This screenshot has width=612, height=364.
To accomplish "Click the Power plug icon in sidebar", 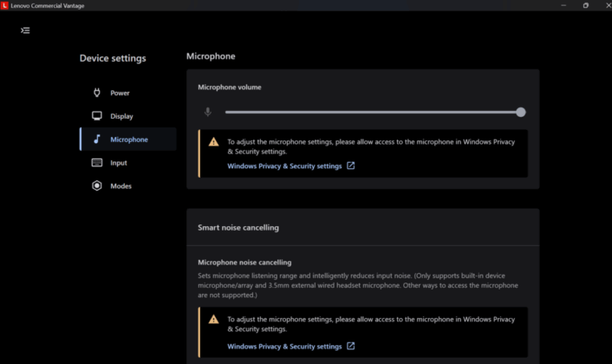I will pos(97,93).
